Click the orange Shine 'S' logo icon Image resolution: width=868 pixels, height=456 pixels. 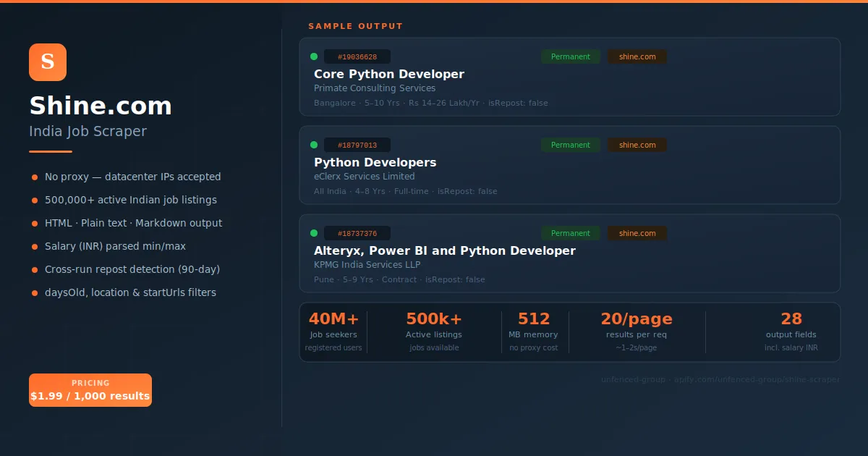48,62
